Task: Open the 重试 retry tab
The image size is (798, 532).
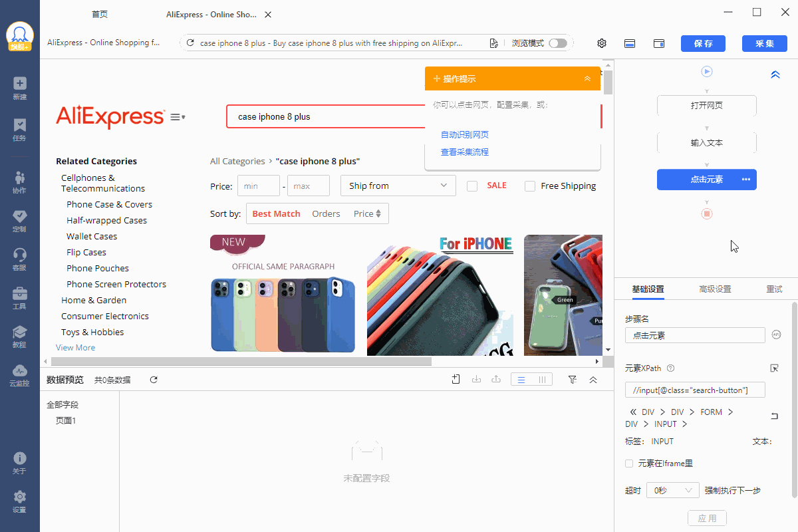Action: (x=774, y=289)
